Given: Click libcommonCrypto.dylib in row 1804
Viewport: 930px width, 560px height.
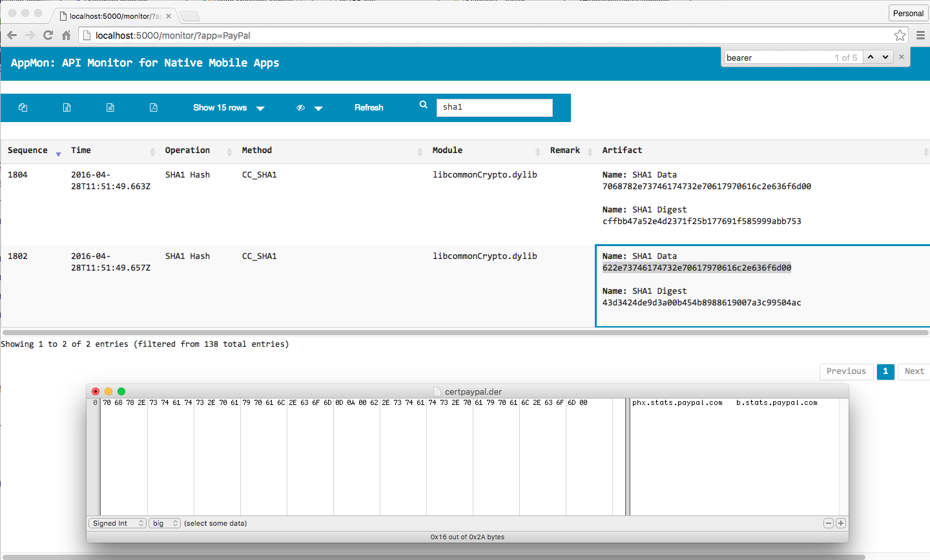Looking at the screenshot, I should tap(485, 175).
